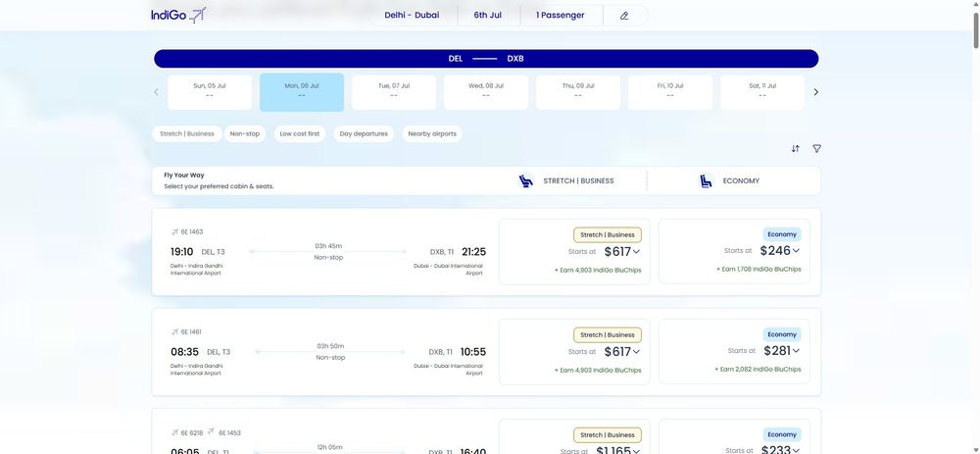
Task: Toggle the Low cost first chip
Action: pyautogui.click(x=299, y=133)
